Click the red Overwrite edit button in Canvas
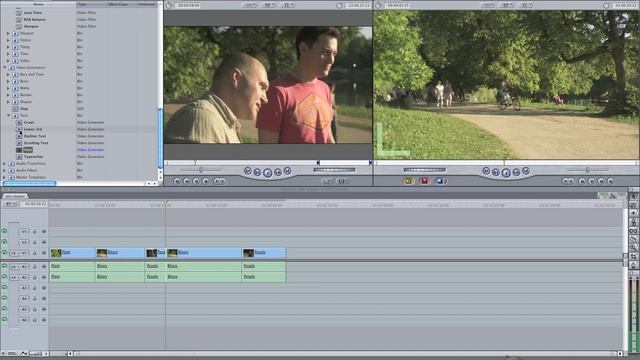Image resolution: width=640 pixels, height=360 pixels. 424,181
